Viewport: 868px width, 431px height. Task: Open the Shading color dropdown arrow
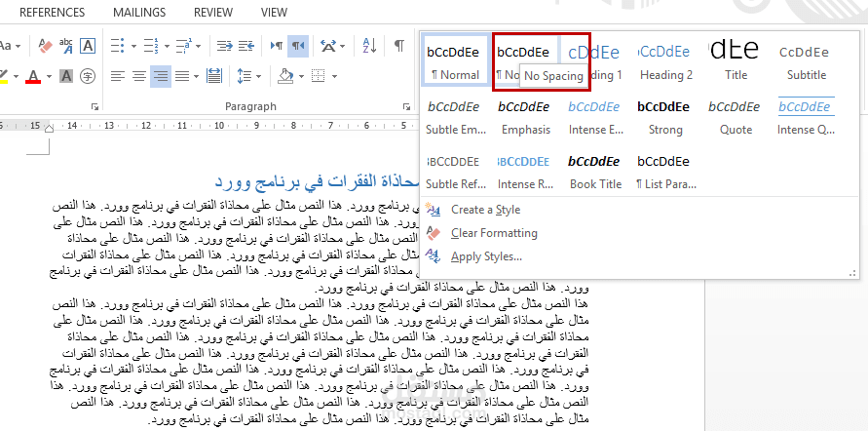tap(301, 76)
